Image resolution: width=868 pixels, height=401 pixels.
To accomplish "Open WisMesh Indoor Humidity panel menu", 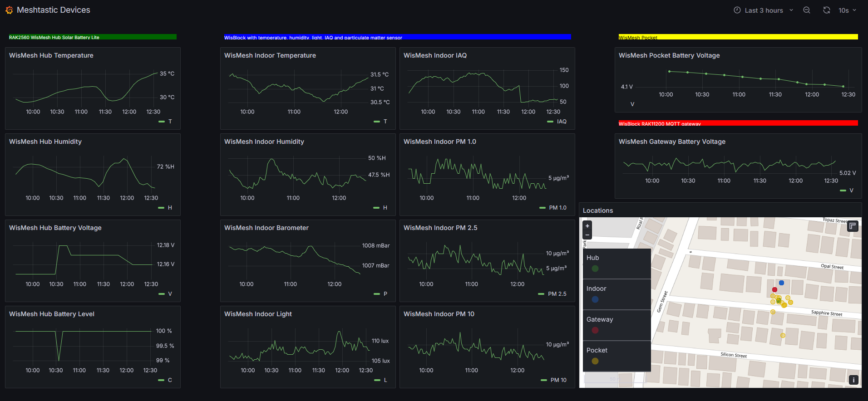I will tap(264, 142).
